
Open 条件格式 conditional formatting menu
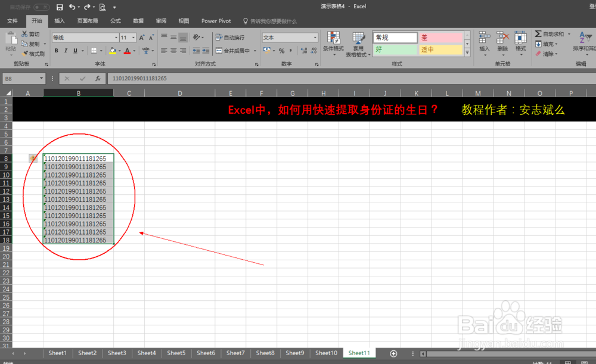[333, 43]
